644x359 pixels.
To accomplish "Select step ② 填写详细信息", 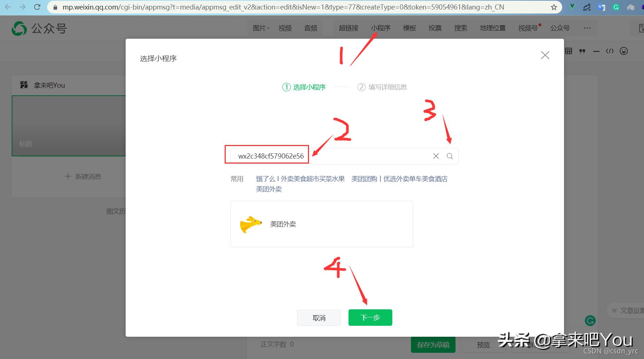I will coord(382,87).
